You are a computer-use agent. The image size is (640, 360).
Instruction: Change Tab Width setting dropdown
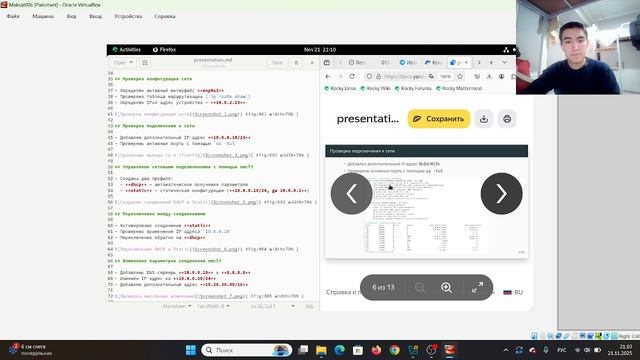pos(213,306)
